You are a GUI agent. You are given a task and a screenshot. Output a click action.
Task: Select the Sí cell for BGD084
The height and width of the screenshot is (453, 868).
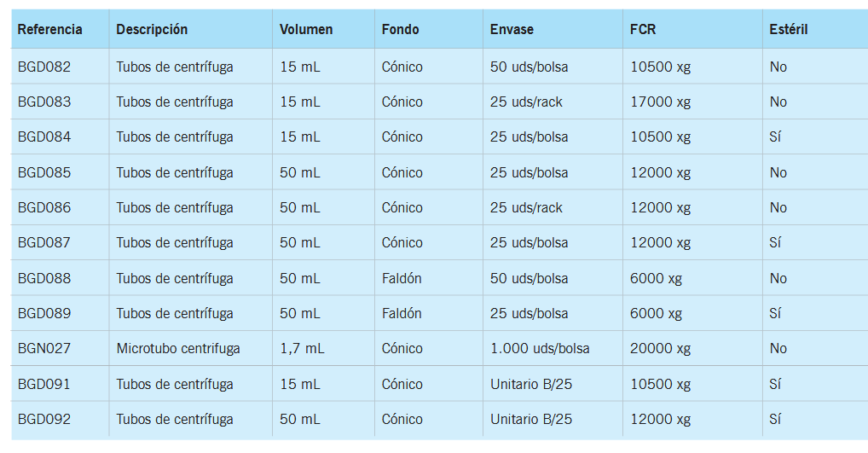click(x=775, y=137)
